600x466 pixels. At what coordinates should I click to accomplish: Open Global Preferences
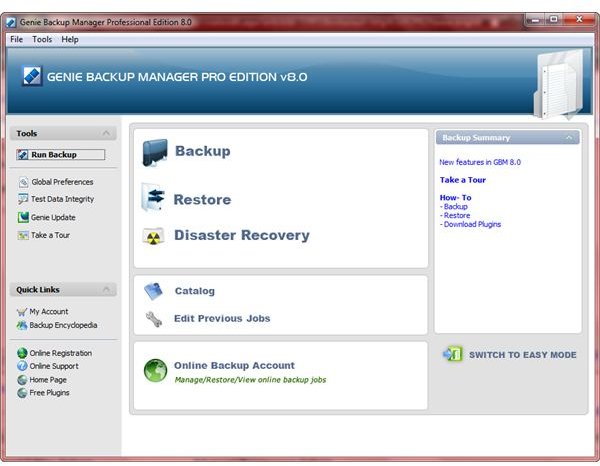[x=62, y=182]
